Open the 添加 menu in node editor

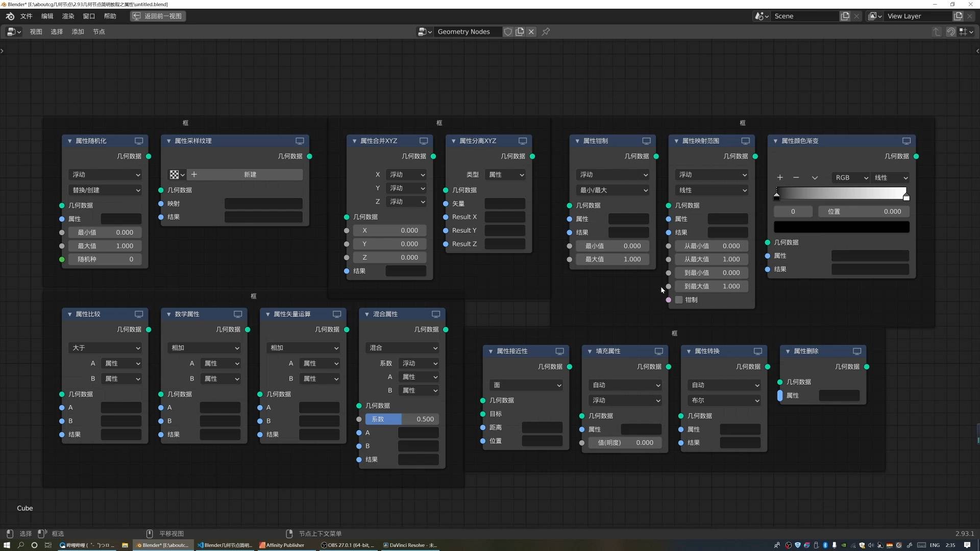[x=78, y=32]
